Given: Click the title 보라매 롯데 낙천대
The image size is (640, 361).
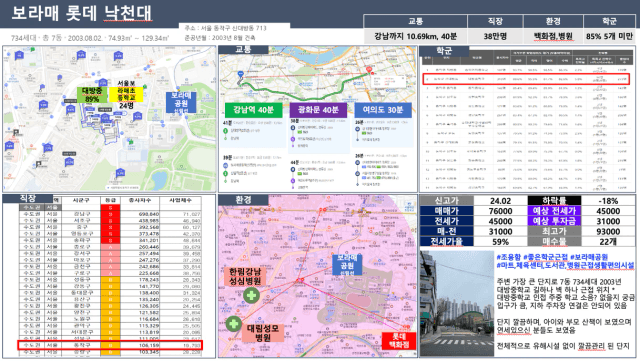Looking at the screenshot, I should [x=81, y=13].
